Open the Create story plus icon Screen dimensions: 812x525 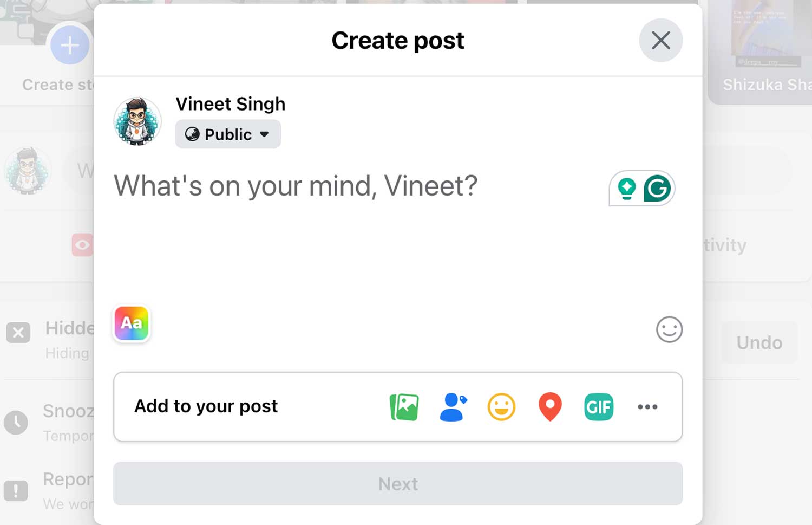(x=69, y=45)
